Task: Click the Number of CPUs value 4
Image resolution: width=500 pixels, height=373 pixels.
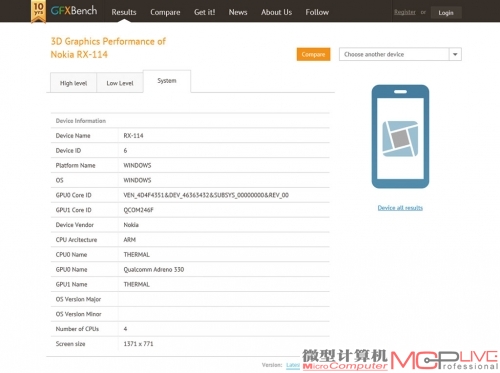Action: pyautogui.click(x=125, y=329)
